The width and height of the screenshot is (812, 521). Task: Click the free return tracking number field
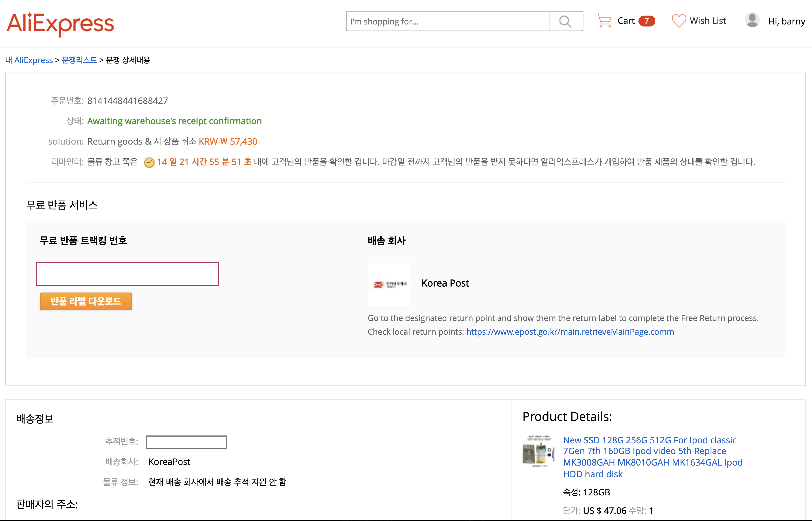tap(128, 274)
